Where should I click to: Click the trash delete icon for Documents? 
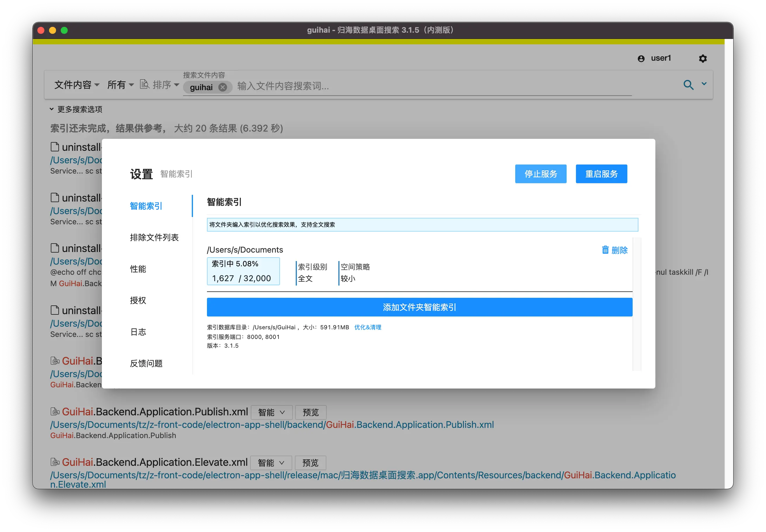pyautogui.click(x=605, y=250)
